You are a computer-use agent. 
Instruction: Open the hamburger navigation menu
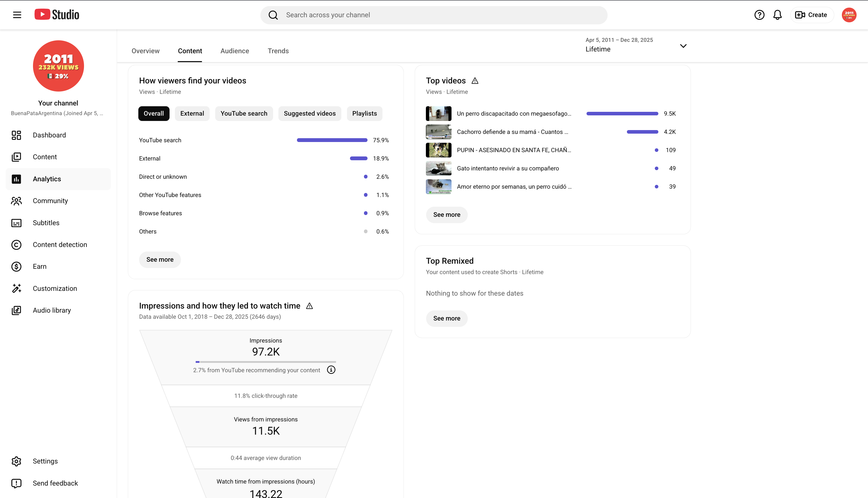17,15
